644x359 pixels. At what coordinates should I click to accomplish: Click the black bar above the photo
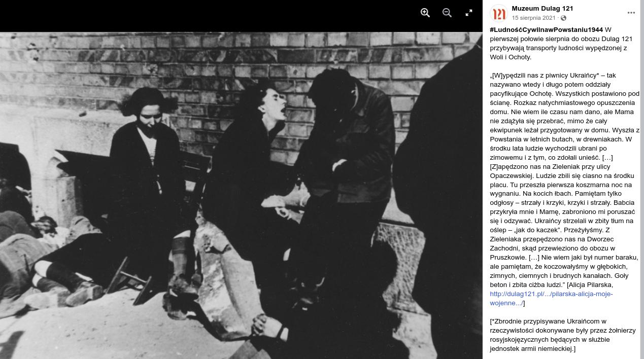click(203, 16)
